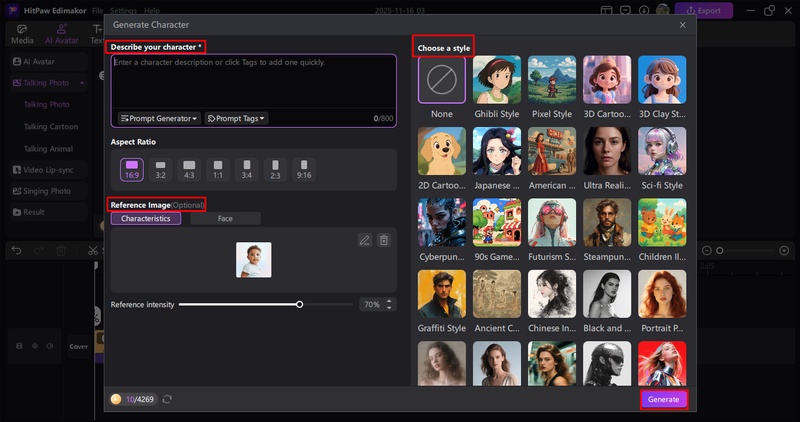The height and width of the screenshot is (422, 800).
Task: Edit the reference image with pencil icon
Action: (x=364, y=240)
